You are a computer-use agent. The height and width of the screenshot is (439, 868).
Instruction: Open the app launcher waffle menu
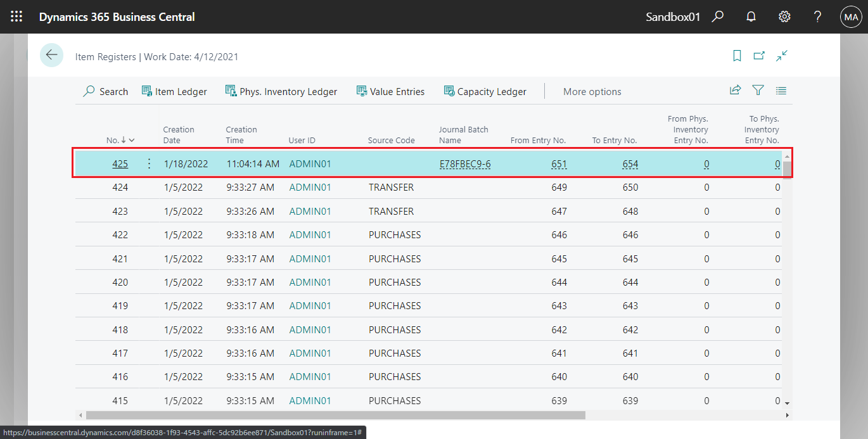(16, 16)
